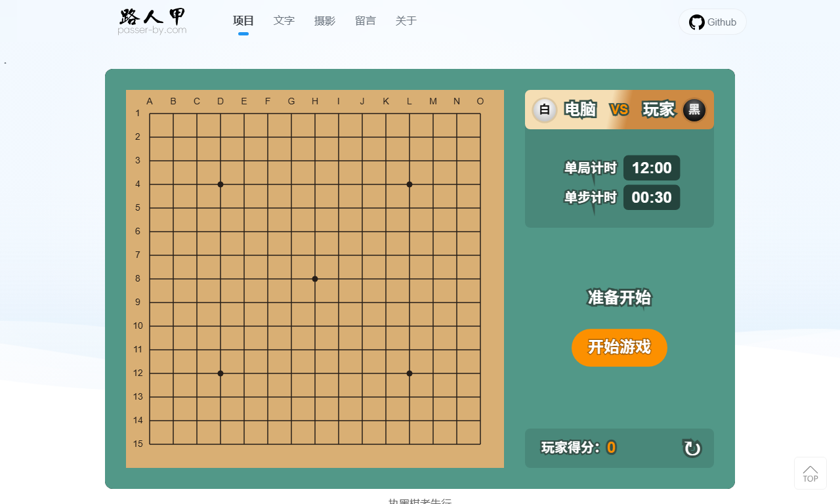Navigate to the 关于 page
This screenshot has width=840, height=504.
pyautogui.click(x=406, y=21)
